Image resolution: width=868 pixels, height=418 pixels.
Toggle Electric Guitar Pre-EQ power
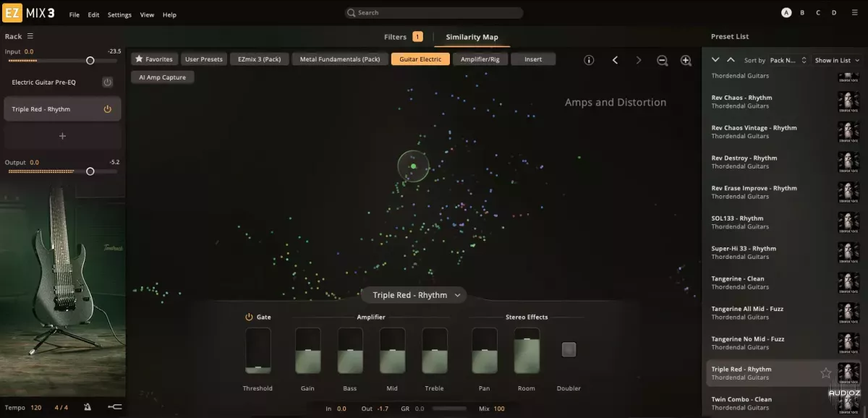point(107,82)
